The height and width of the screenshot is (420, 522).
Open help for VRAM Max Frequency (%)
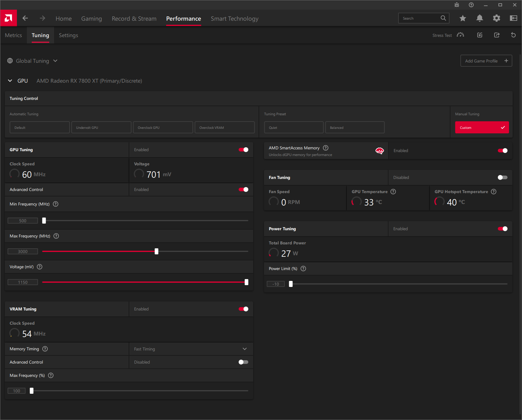coord(51,375)
